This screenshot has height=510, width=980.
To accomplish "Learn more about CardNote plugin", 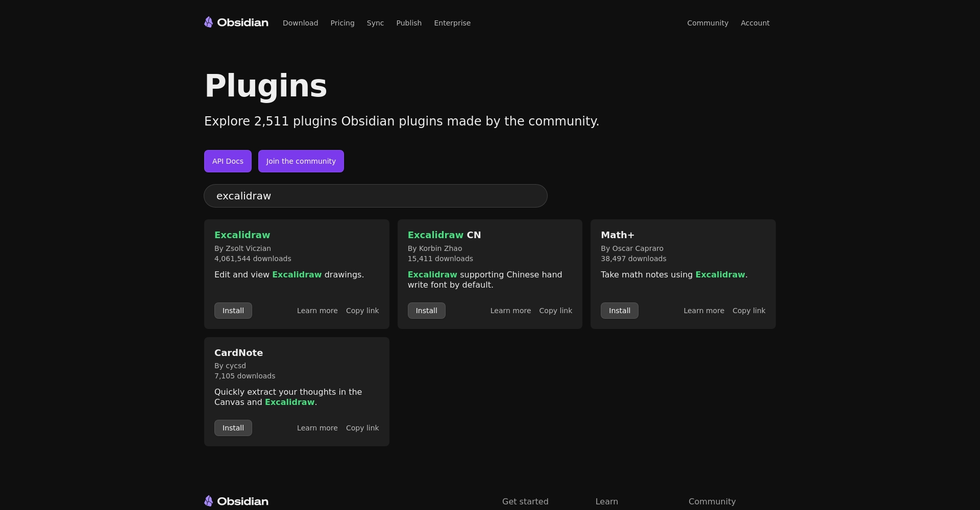I will (317, 428).
